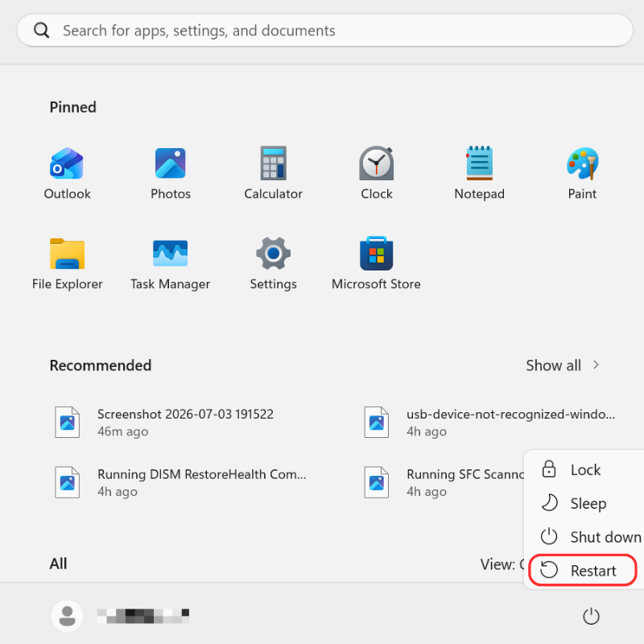Expand Show all chevron arrow
Screen dimensions: 644x644
(596, 365)
